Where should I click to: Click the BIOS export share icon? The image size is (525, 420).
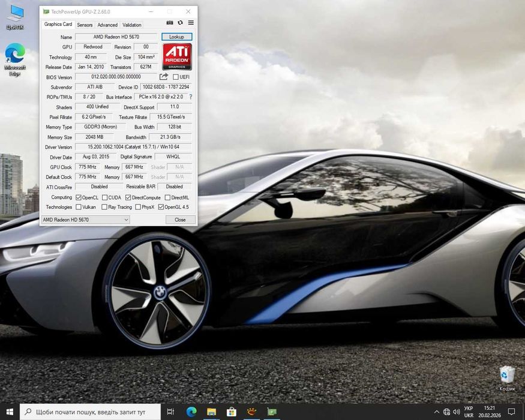(x=163, y=77)
